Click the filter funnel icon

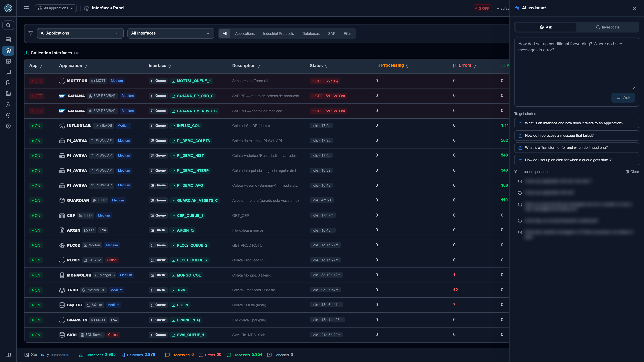click(31, 33)
